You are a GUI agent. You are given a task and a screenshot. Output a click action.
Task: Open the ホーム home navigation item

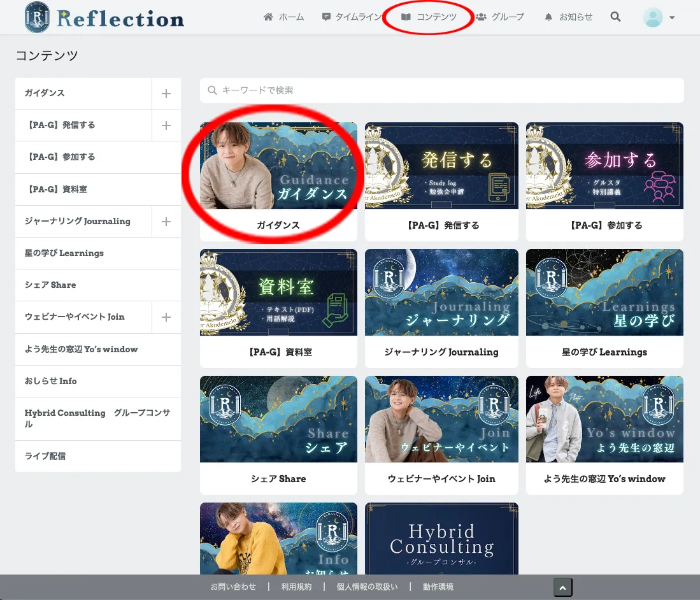click(x=283, y=17)
